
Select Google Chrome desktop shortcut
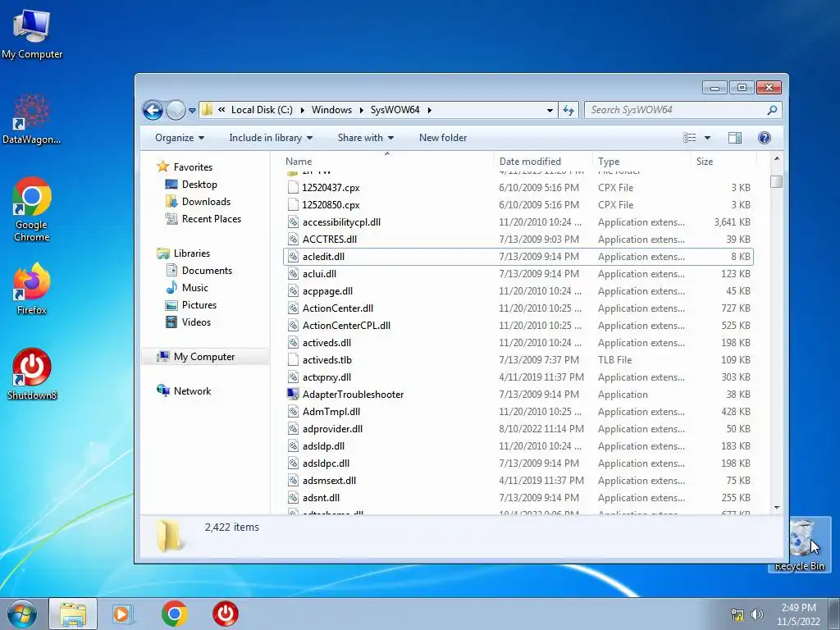[32, 209]
